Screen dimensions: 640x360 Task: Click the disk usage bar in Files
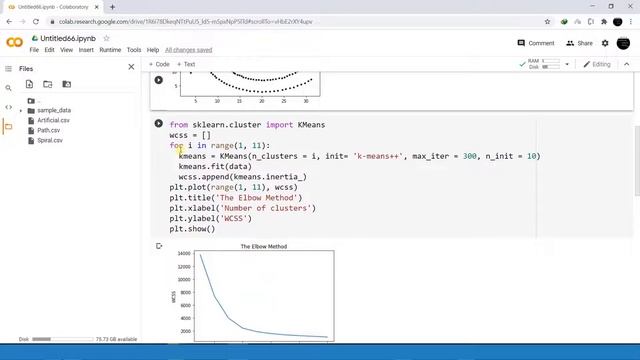(x=62, y=339)
